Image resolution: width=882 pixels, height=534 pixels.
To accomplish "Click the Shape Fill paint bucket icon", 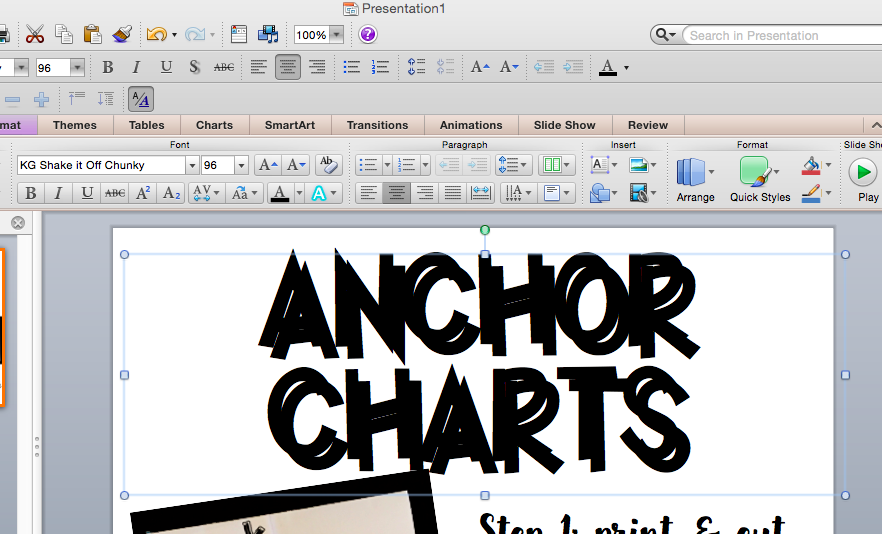I will point(811,165).
